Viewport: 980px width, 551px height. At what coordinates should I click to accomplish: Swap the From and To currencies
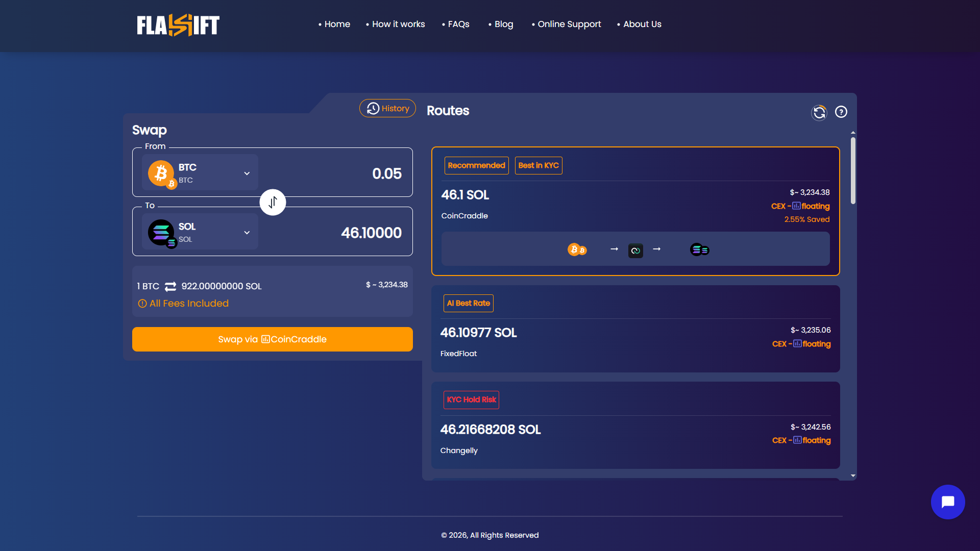pos(273,202)
